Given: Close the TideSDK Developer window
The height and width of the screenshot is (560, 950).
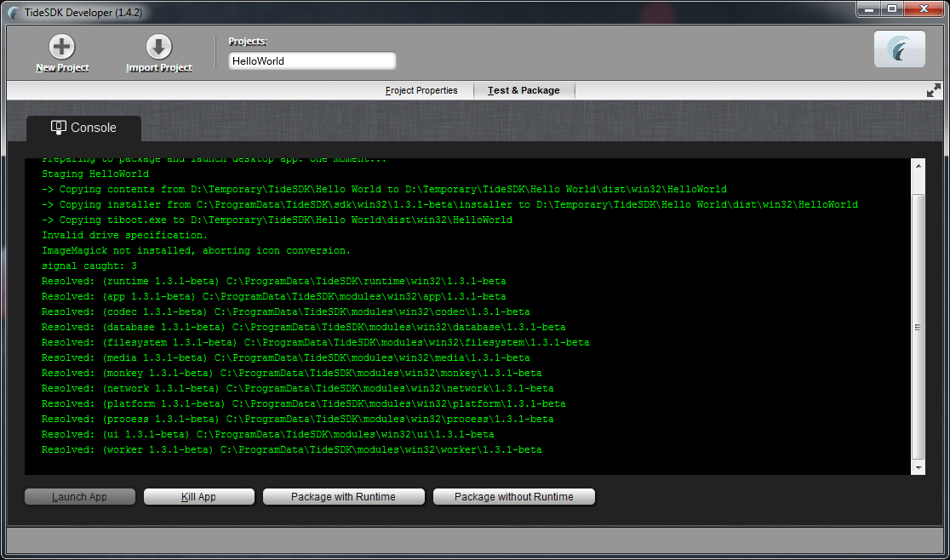Looking at the screenshot, I should [924, 9].
